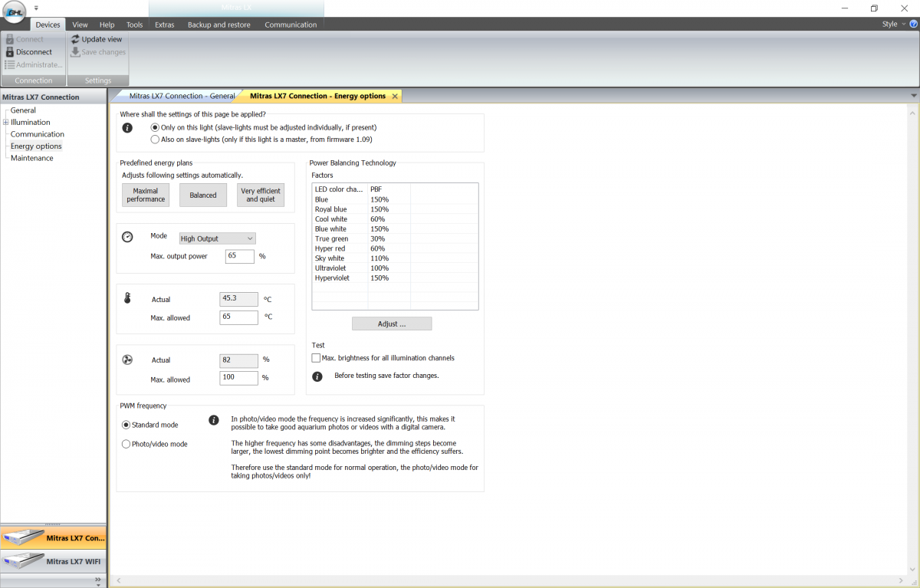This screenshot has height=588, width=920.
Task: Apply the Maximal performance energy plan
Action: pos(146,195)
